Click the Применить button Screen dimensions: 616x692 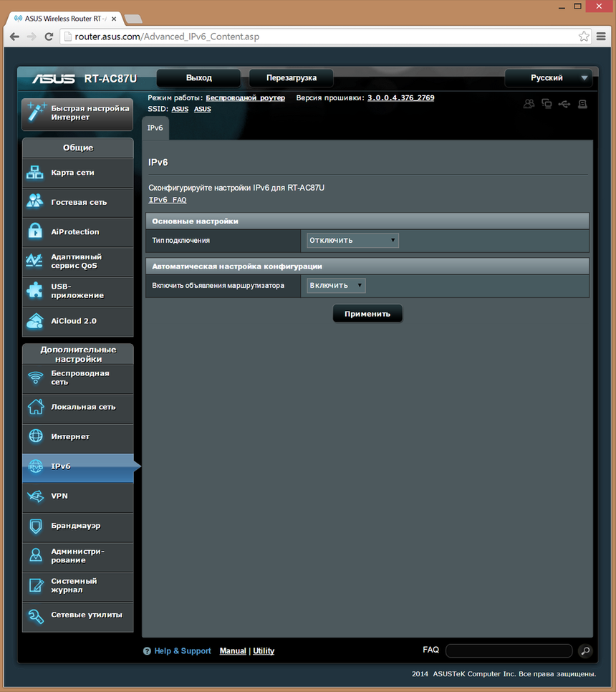click(367, 313)
